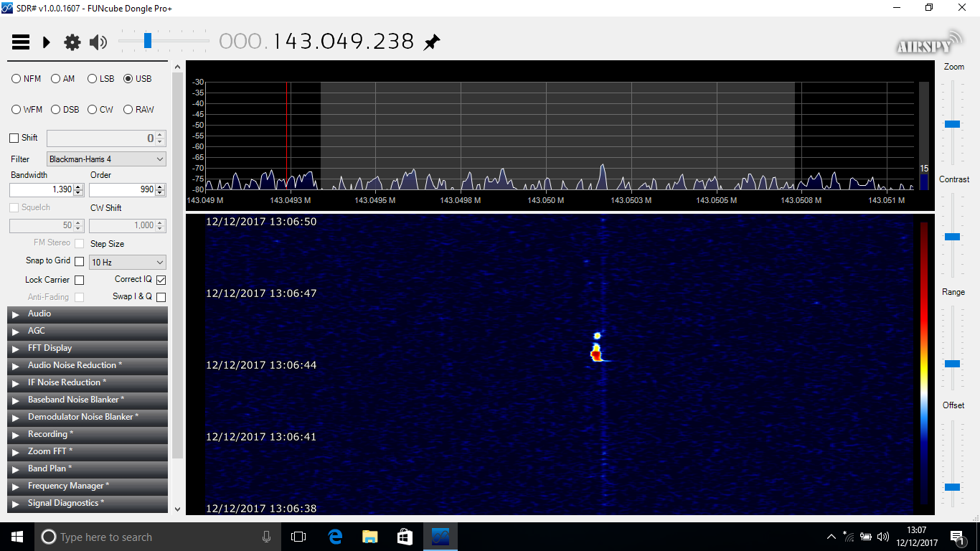This screenshot has height=551, width=980.
Task: Click the left panel scroll-up arrow
Action: coord(178,66)
